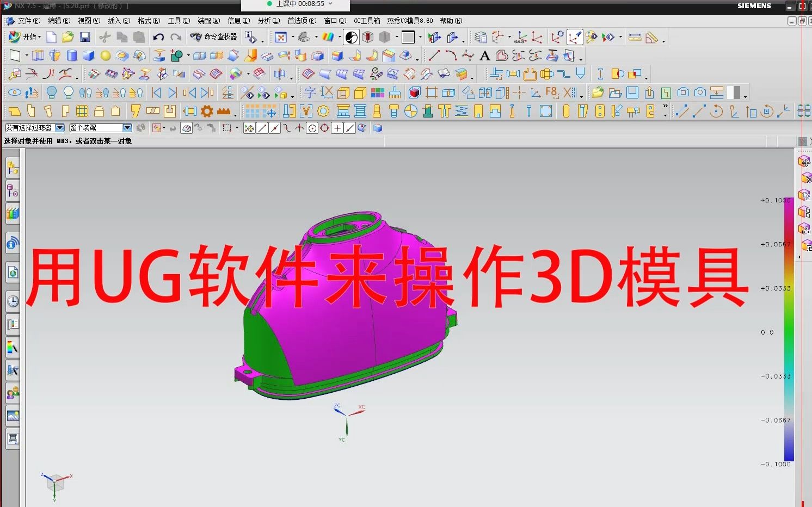Click the 命令查找器 button
The width and height of the screenshot is (812, 507).
pyautogui.click(x=213, y=36)
